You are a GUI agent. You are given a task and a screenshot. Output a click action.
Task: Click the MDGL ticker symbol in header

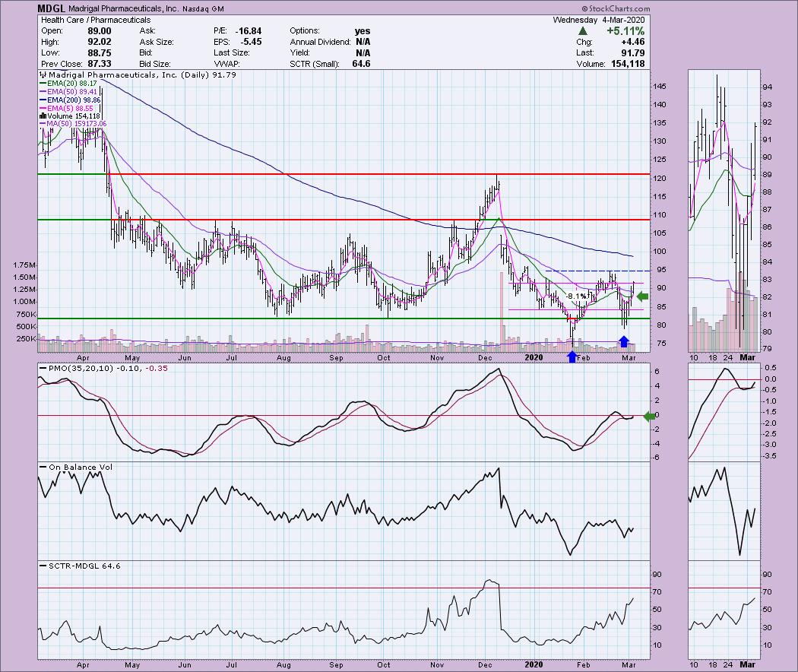(52, 8)
